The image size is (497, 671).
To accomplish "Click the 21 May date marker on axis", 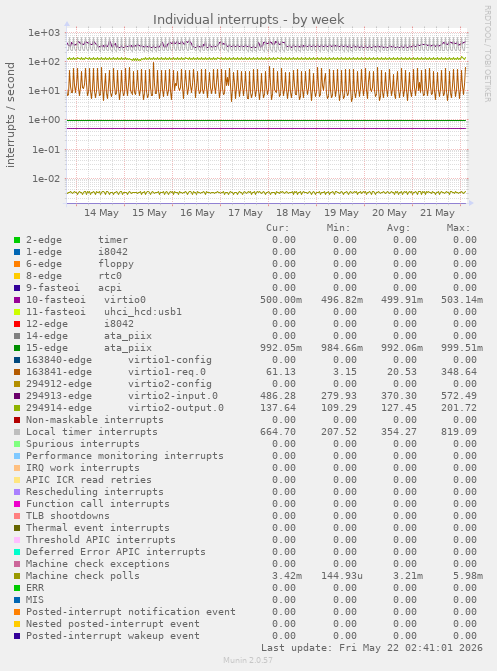I will pyautogui.click(x=437, y=213).
